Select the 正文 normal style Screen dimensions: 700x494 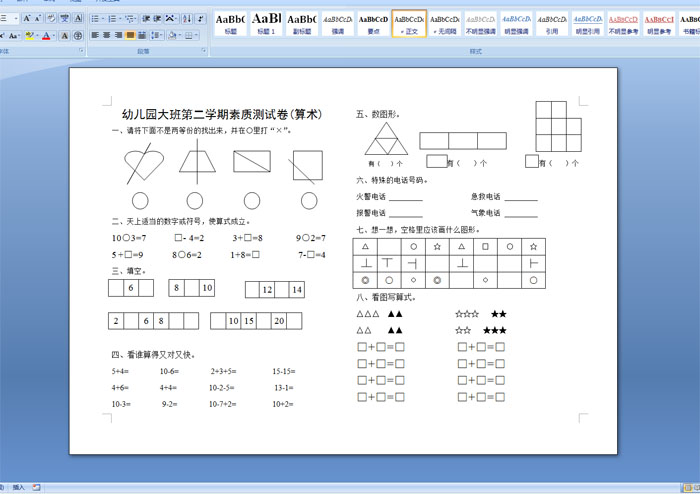tap(409, 24)
